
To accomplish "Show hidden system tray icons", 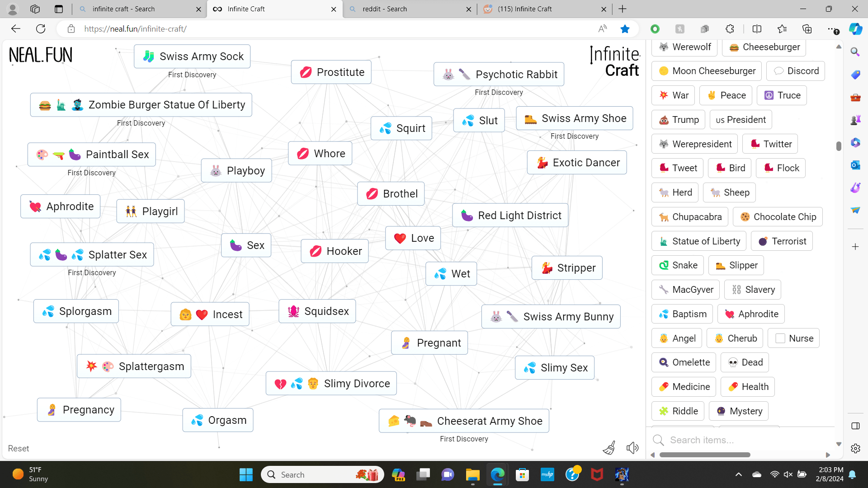I will [738, 474].
